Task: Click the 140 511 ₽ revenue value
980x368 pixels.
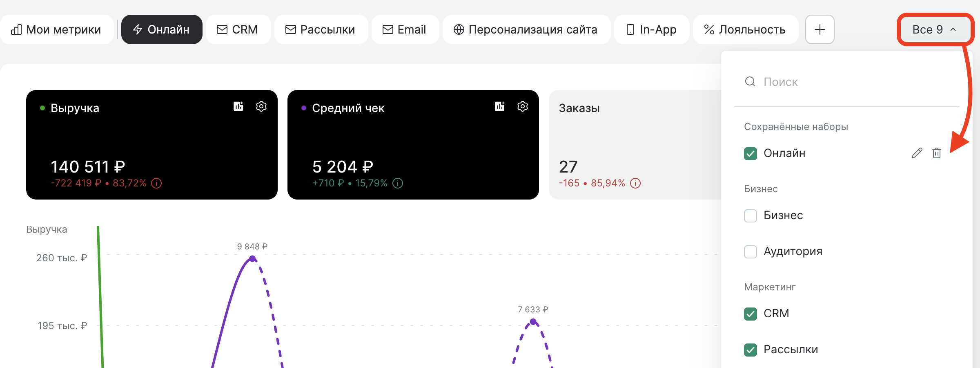Action: click(88, 166)
